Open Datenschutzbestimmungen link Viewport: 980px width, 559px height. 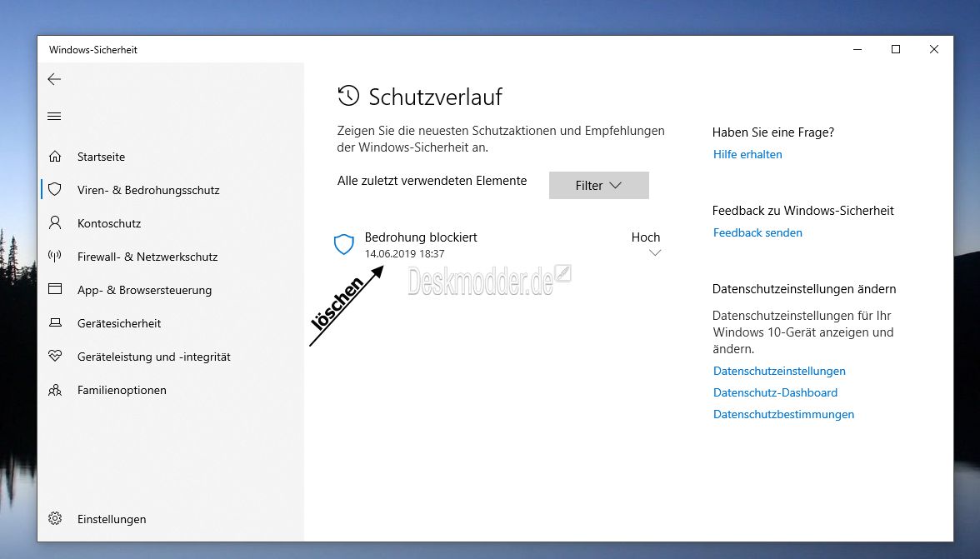pos(783,415)
